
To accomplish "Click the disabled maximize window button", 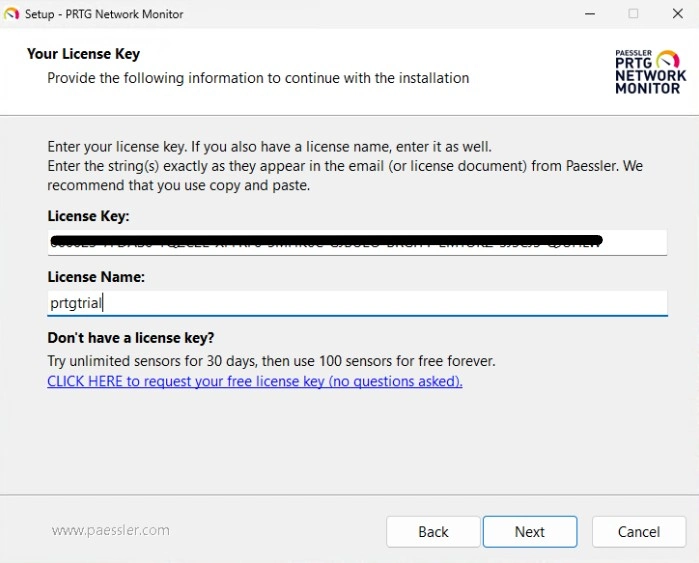I will tap(633, 14).
